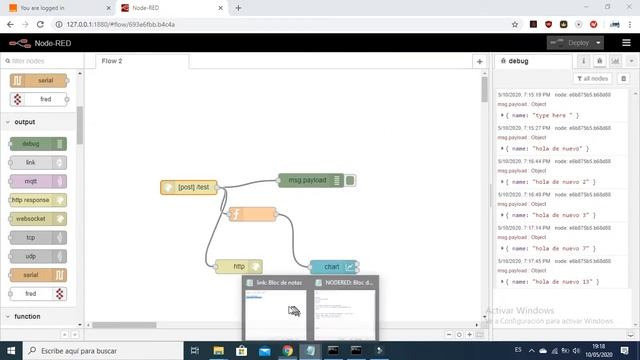Select the mqtt output node in palette

38,181
